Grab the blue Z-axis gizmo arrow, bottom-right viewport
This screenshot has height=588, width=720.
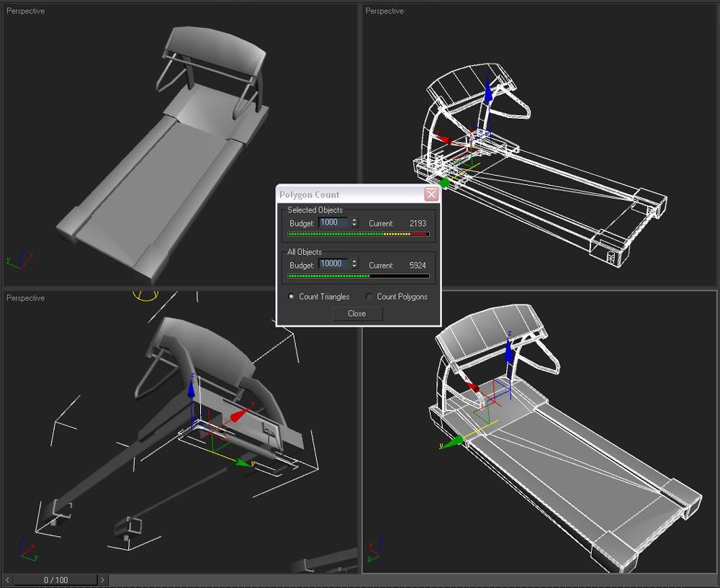pos(508,353)
